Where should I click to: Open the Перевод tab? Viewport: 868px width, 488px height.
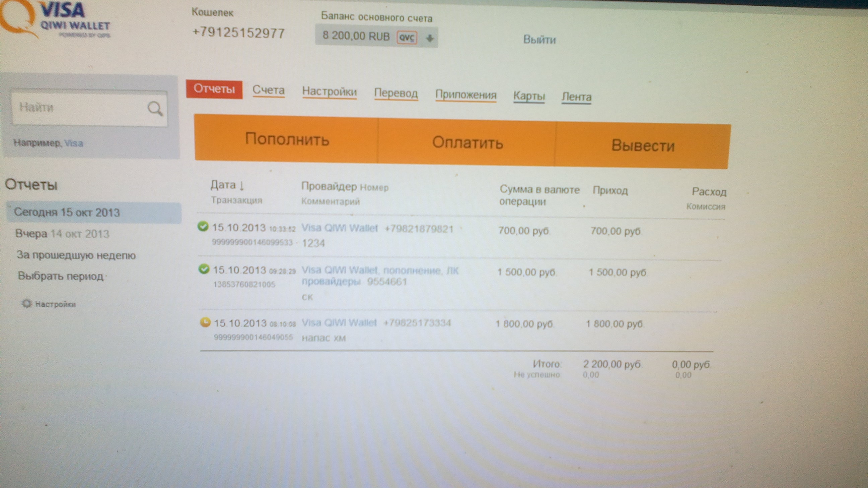396,94
